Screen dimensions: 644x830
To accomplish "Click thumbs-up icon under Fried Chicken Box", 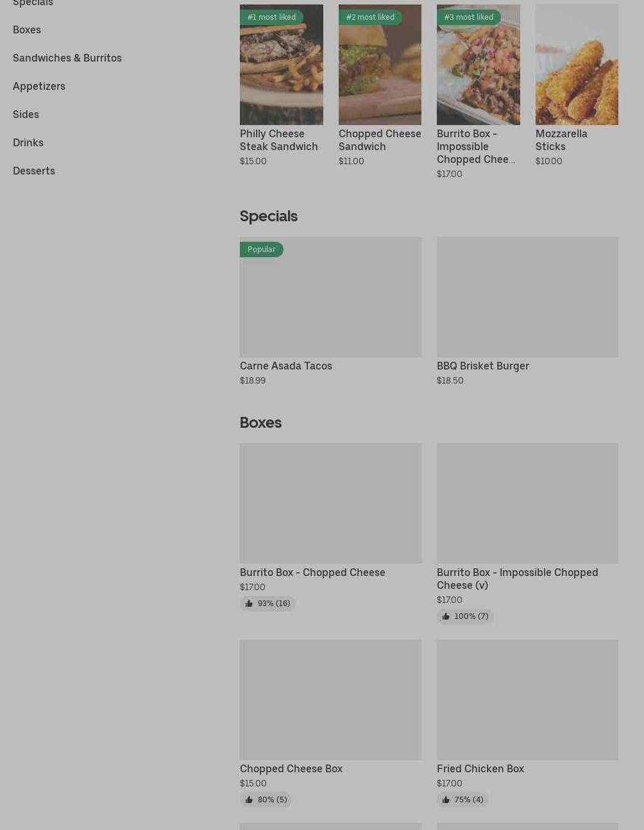I will pyautogui.click(x=446, y=800).
